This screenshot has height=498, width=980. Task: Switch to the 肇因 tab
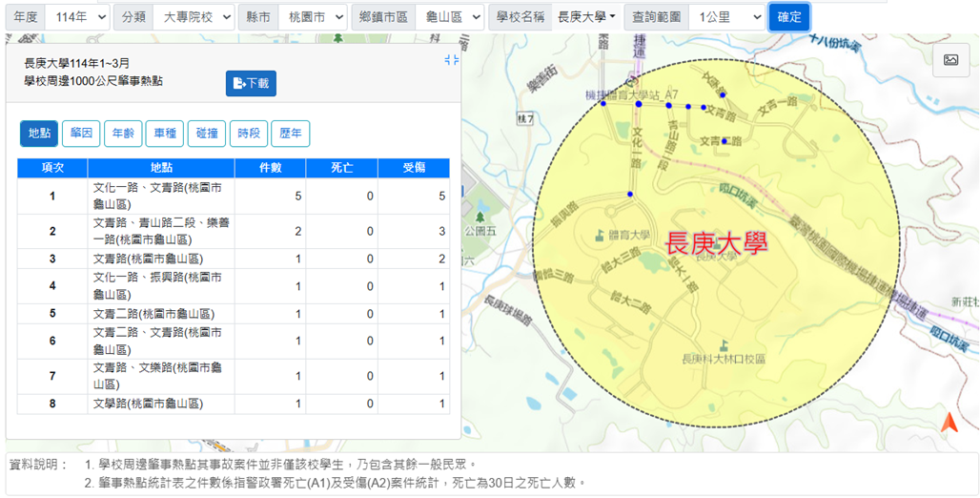81,135
